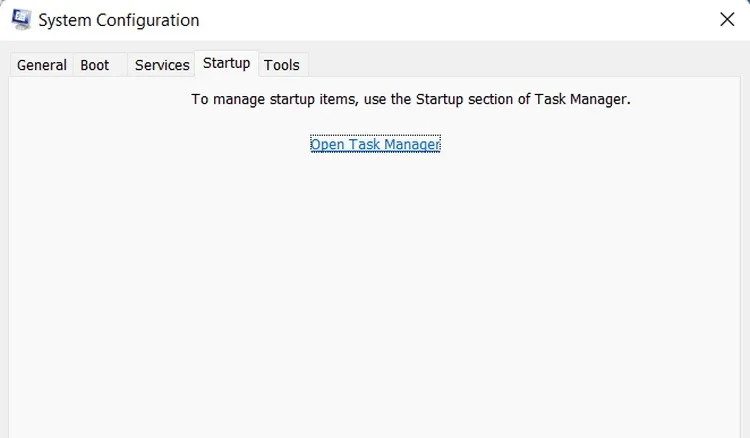
Task: Click the System Configuration title bar icon
Action: (x=21, y=20)
